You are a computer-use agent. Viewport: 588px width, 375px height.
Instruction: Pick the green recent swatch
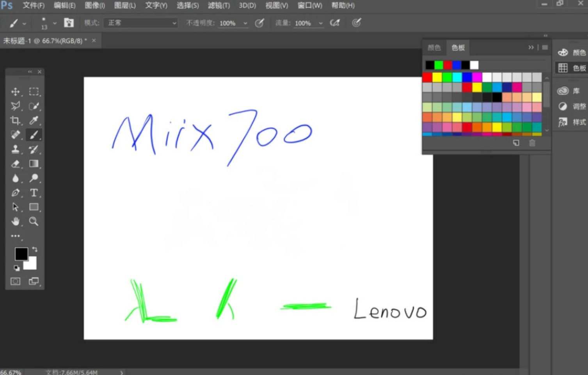click(x=439, y=65)
